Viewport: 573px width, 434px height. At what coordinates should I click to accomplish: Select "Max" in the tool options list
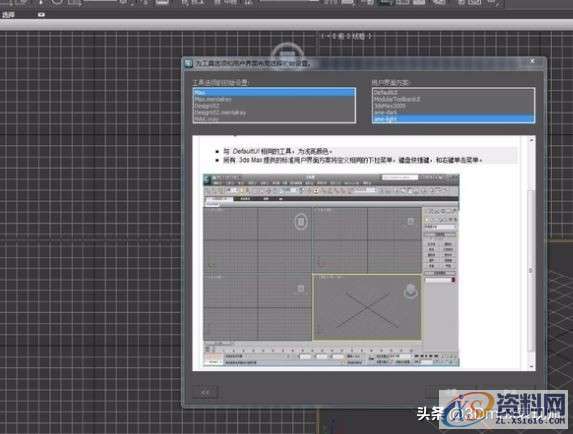click(274, 92)
